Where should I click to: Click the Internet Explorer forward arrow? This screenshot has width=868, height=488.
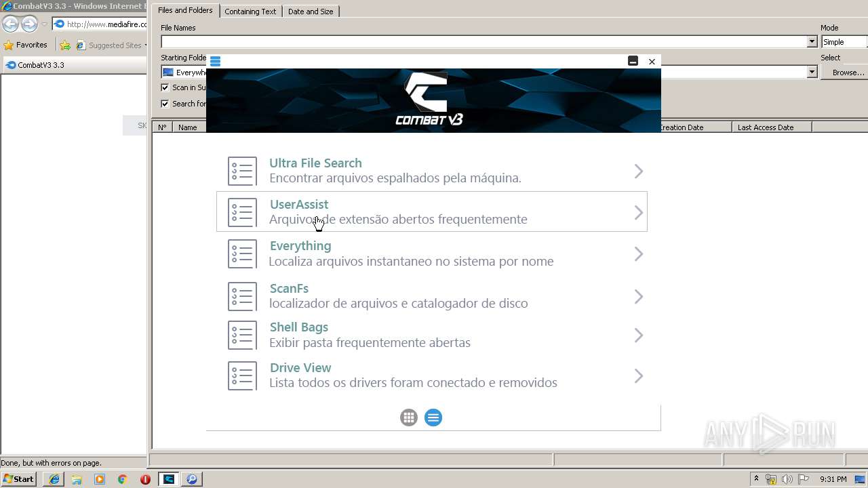[x=29, y=24]
